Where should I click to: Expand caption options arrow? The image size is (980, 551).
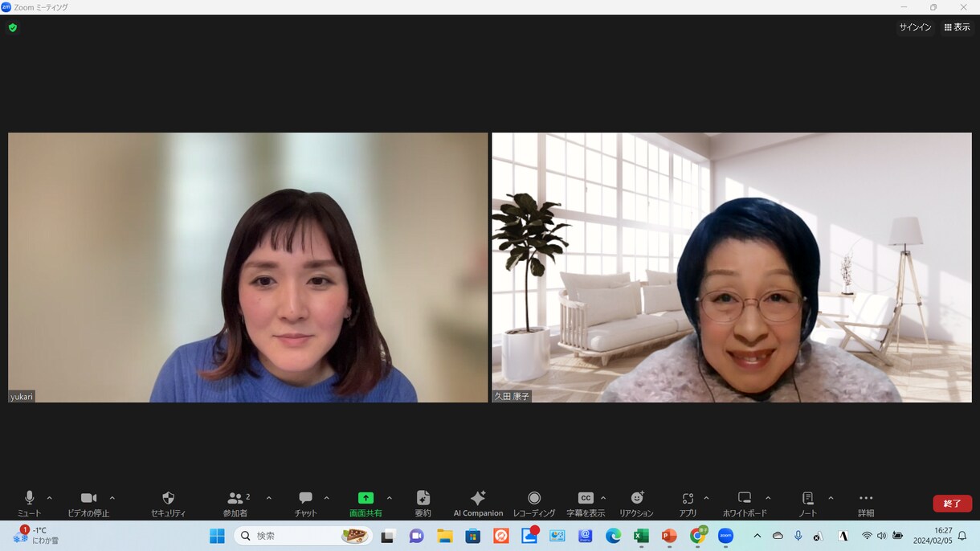(x=603, y=498)
